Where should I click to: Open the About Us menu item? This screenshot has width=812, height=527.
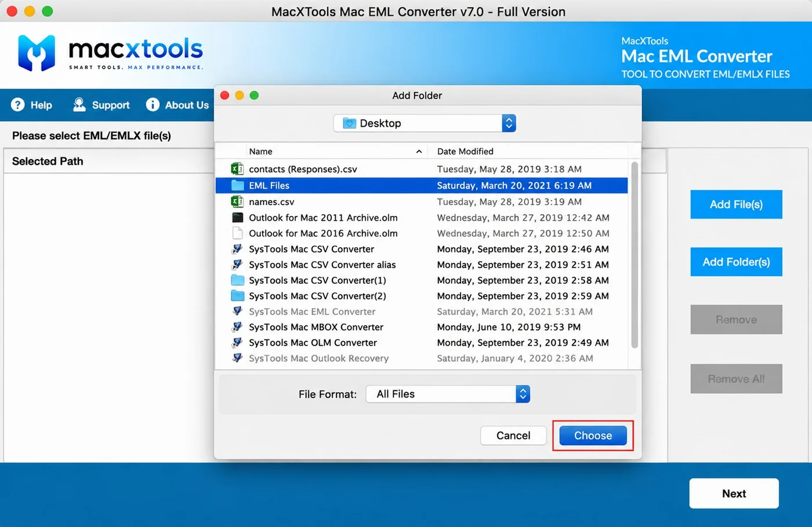point(177,105)
